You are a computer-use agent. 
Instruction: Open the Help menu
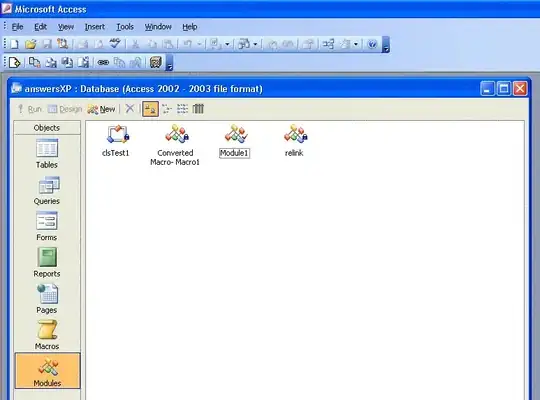[x=190, y=27]
